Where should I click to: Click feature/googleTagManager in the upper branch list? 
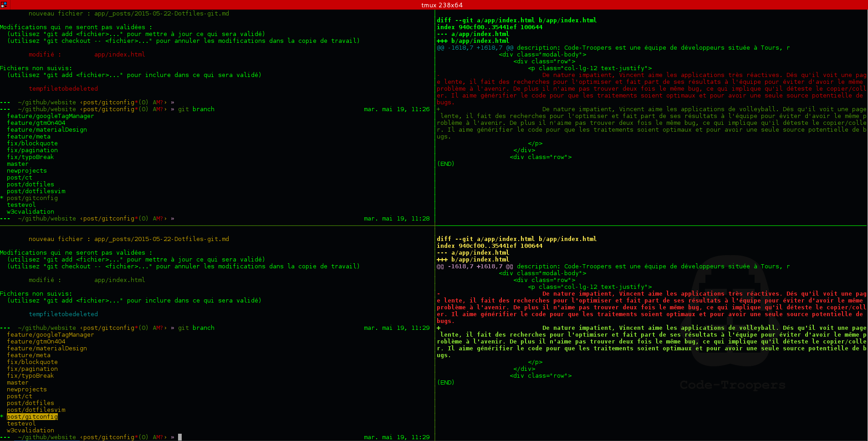(x=50, y=116)
